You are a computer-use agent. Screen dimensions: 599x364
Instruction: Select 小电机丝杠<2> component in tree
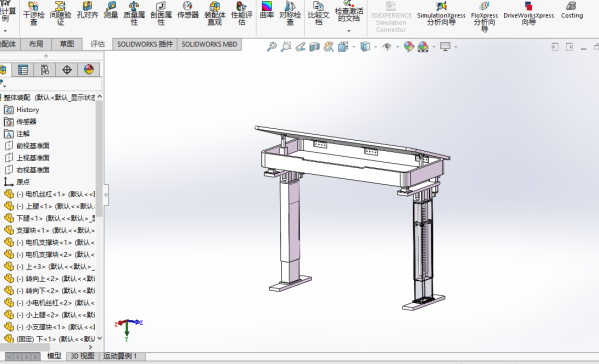pos(50,303)
